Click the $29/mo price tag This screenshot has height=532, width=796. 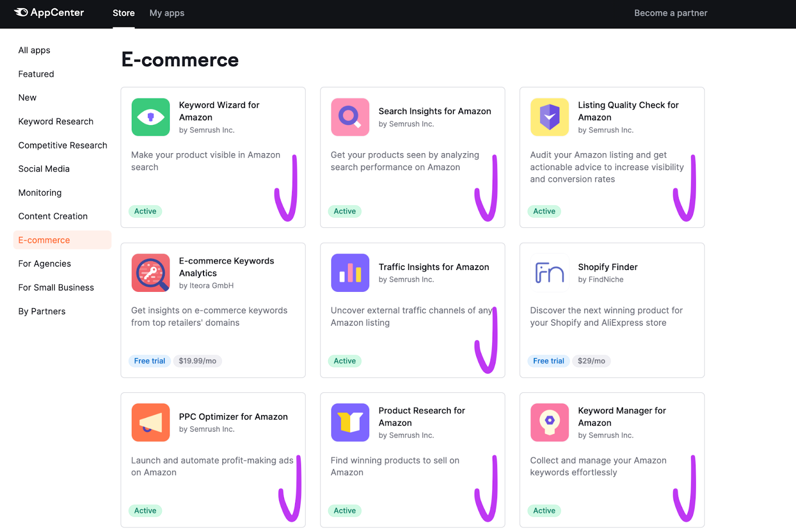pos(592,361)
